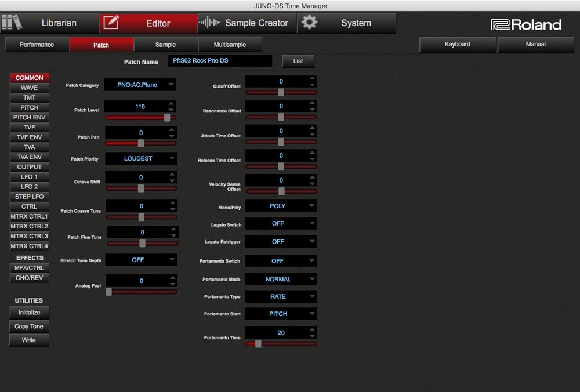Screen dimensions: 580x392
Task: Increase Portamento Time with up arrow
Action: [313, 329]
